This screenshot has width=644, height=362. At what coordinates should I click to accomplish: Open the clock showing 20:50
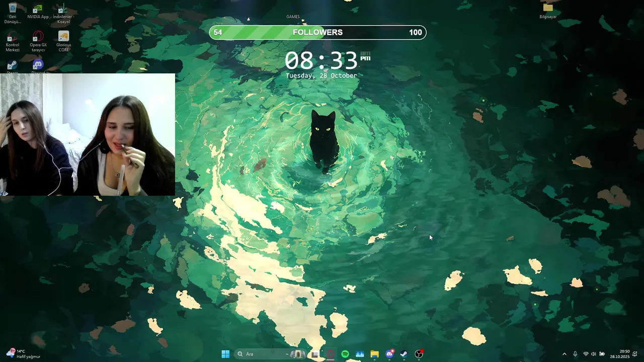(620, 354)
